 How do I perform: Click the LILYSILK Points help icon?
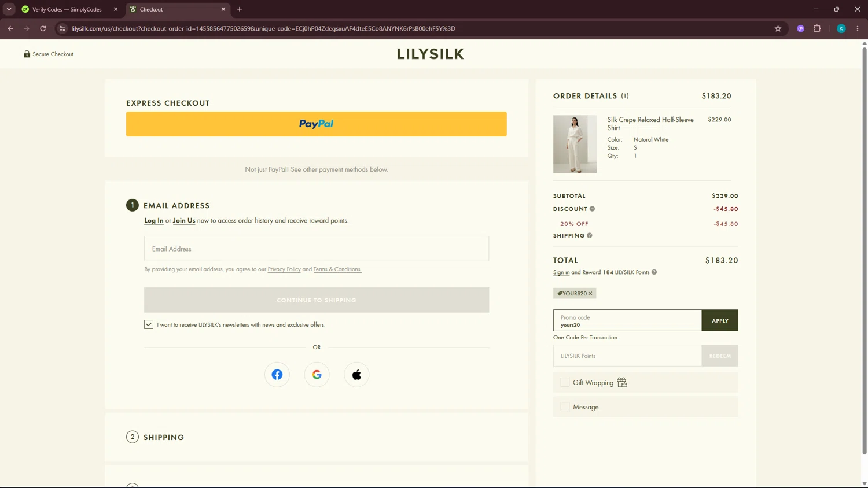654,272
